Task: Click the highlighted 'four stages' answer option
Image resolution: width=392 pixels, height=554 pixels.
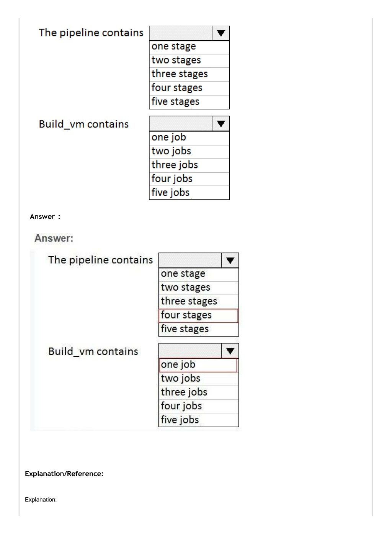Action: tap(198, 315)
